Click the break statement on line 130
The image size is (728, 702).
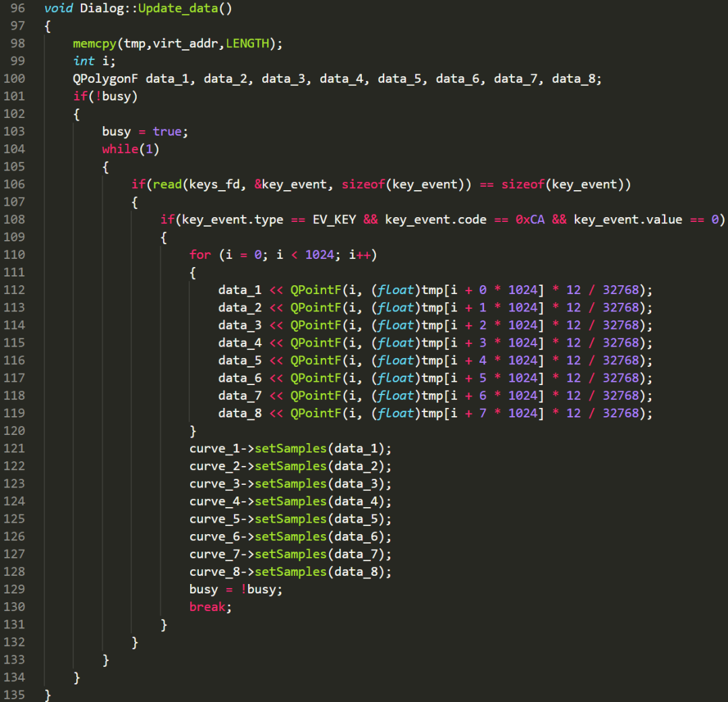click(x=208, y=607)
